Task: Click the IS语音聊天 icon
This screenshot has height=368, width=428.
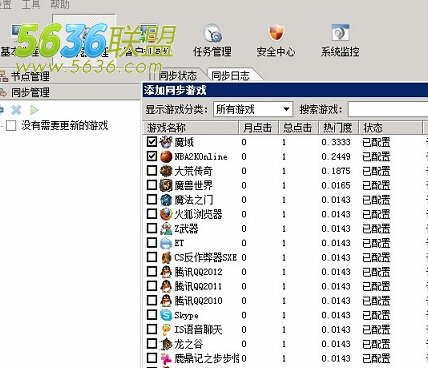Action: pyautogui.click(x=166, y=329)
